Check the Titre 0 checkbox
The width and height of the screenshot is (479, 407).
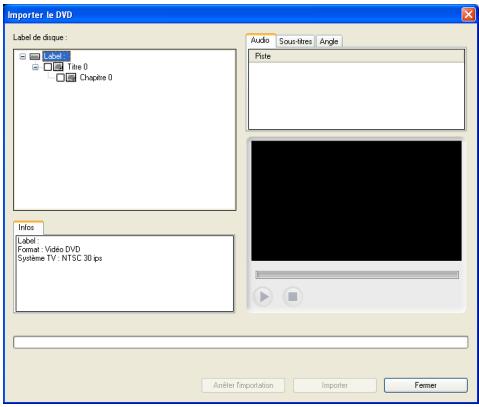click(48, 67)
